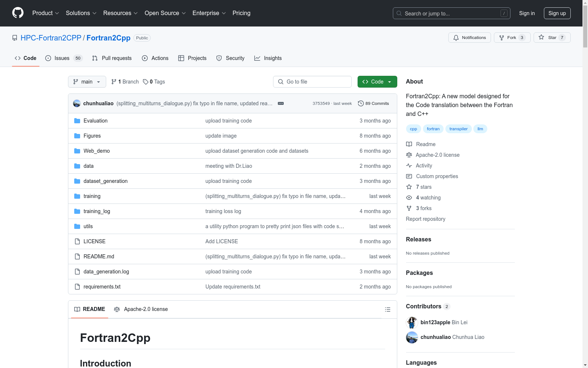Click the 89 Commits history link
This screenshot has height=368, width=588.
pyautogui.click(x=373, y=103)
